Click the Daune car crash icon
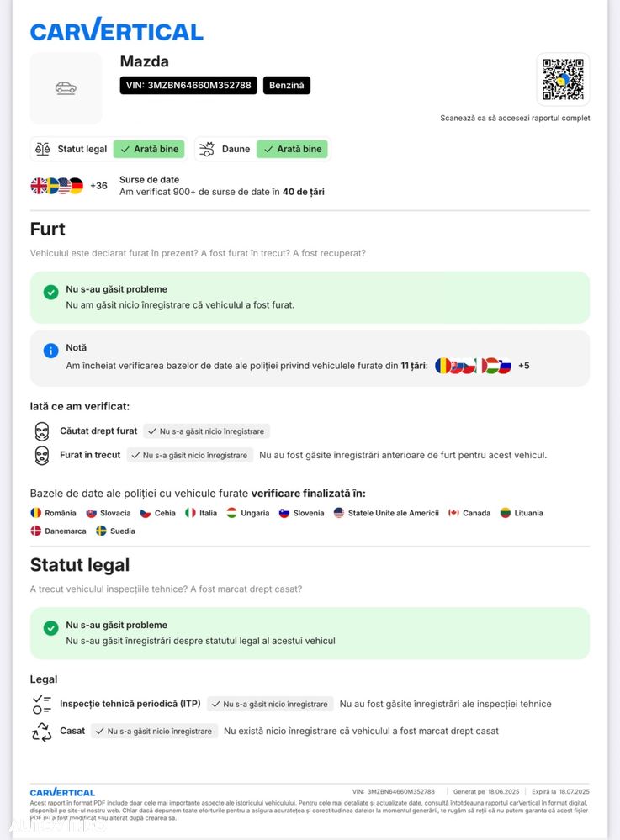 [x=207, y=149]
